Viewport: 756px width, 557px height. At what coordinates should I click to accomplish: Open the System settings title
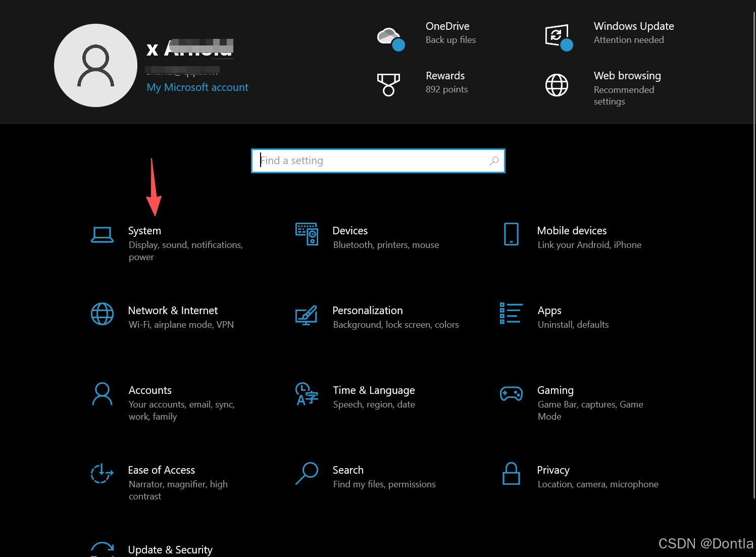pos(144,231)
